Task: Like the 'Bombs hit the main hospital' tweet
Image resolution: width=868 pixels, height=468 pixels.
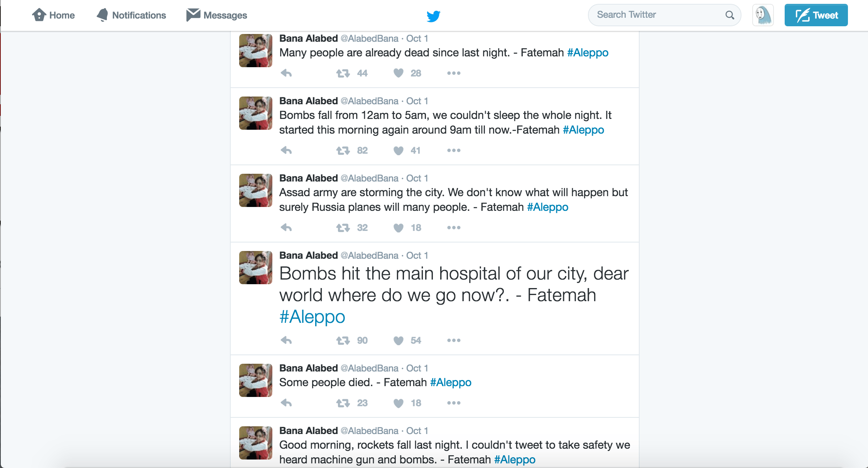Action: click(399, 340)
